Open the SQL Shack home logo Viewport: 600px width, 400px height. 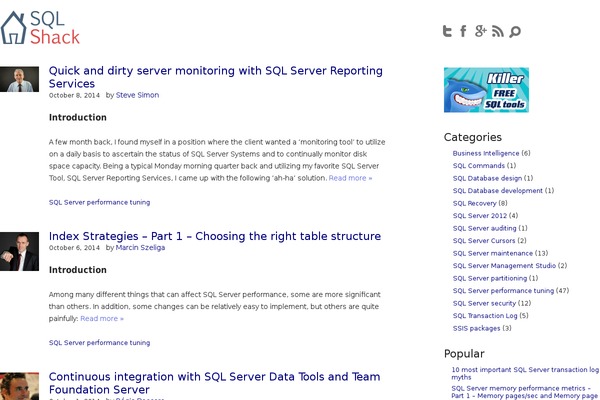[x=40, y=28]
